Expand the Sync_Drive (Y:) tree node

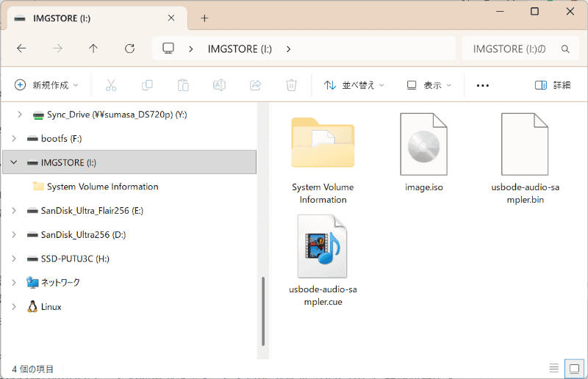[x=20, y=115]
